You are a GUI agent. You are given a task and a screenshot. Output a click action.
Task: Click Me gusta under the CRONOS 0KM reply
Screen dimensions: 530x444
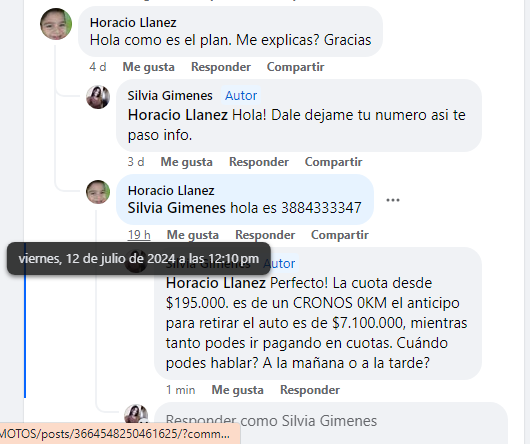click(238, 390)
